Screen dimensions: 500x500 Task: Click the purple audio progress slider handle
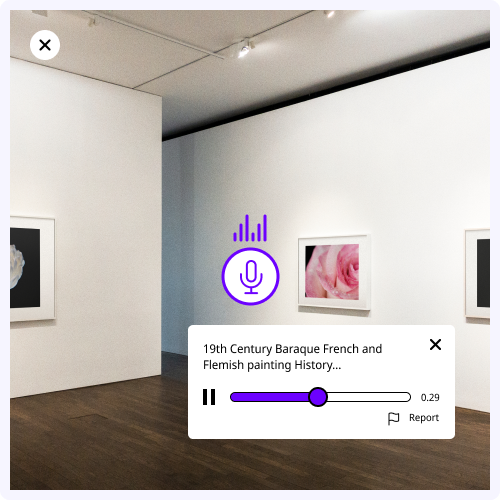pos(318,397)
